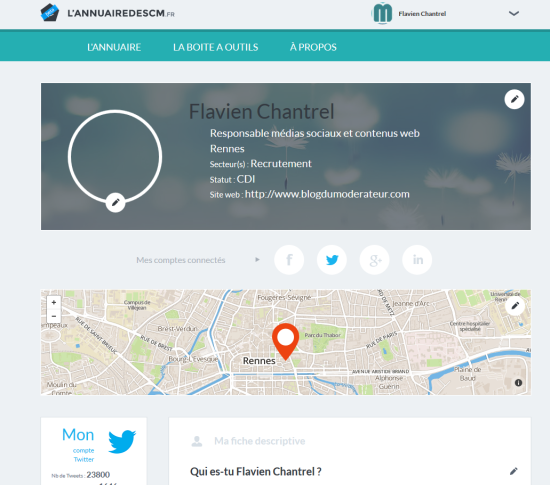
Task: Click the Recrutement sector text
Action: (x=281, y=163)
